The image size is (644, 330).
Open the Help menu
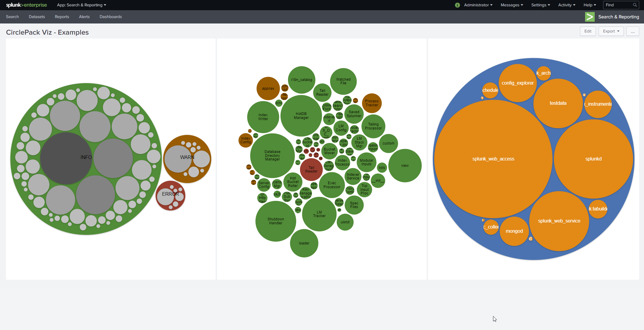(589, 5)
